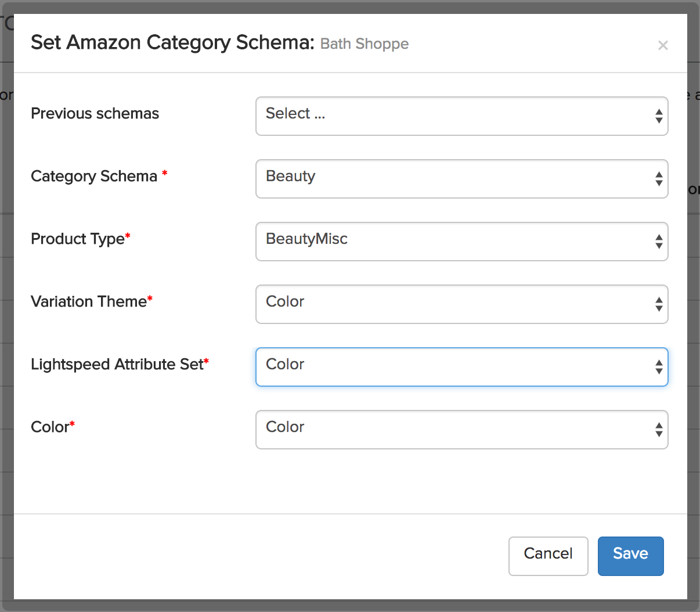Click the arrows icon in Variation Theme select
The width and height of the screenshot is (700, 612).
(x=659, y=304)
